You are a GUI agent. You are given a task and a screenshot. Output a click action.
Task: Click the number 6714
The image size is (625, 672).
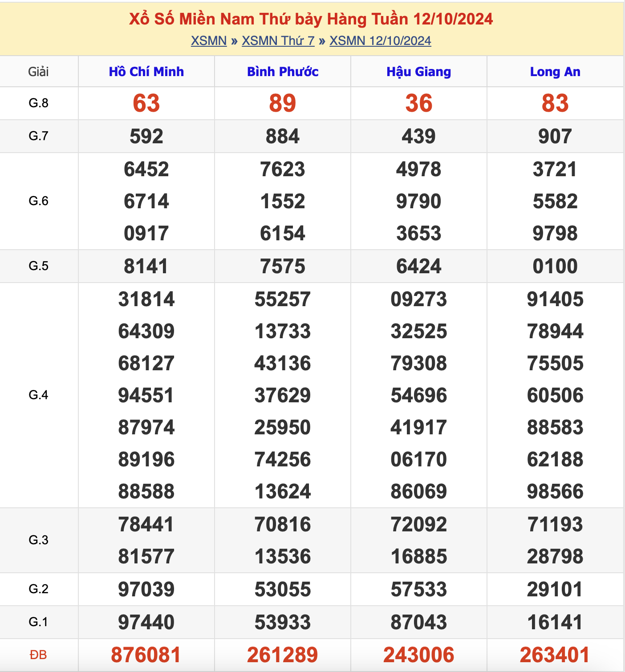pyautogui.click(x=146, y=201)
